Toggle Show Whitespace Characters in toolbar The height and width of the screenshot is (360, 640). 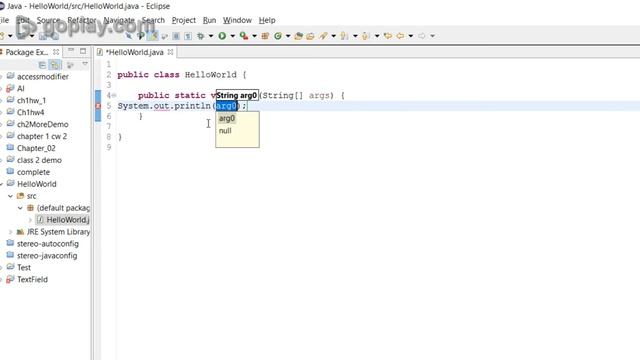(188, 36)
